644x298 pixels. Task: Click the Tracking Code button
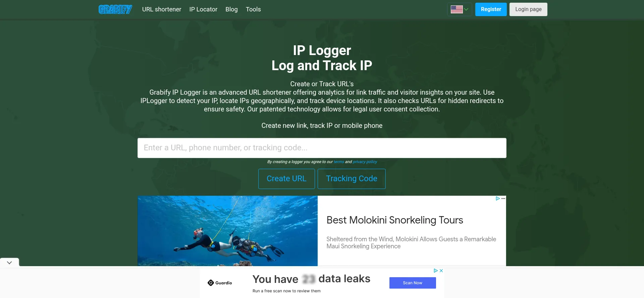352,179
